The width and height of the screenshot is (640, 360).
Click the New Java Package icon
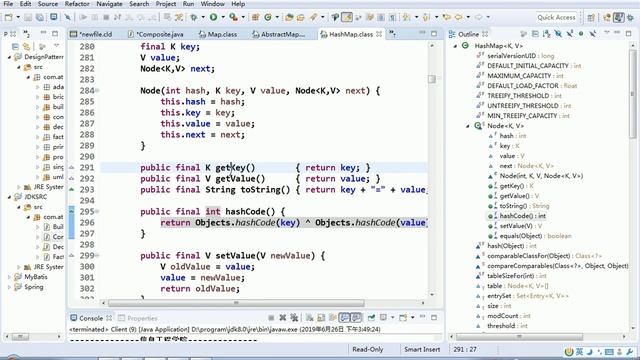pos(256,17)
